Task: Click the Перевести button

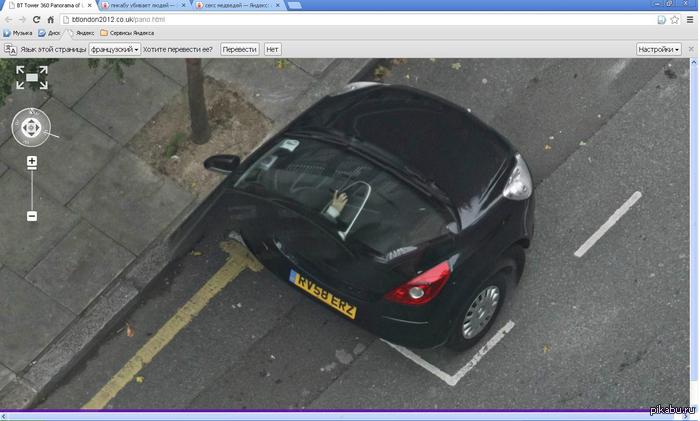Action: [x=239, y=48]
